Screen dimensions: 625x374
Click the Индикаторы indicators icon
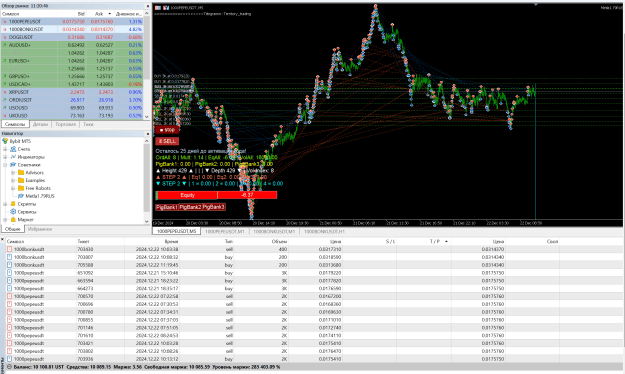(13, 157)
